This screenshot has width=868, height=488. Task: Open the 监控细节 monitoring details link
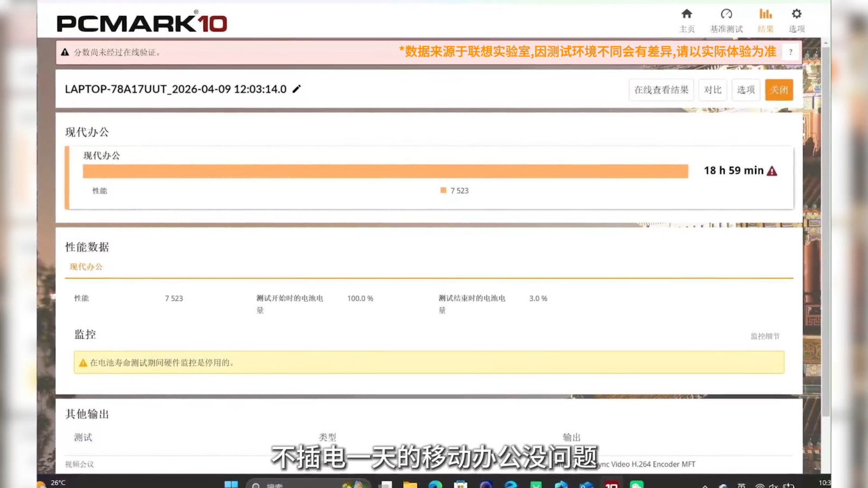point(765,336)
